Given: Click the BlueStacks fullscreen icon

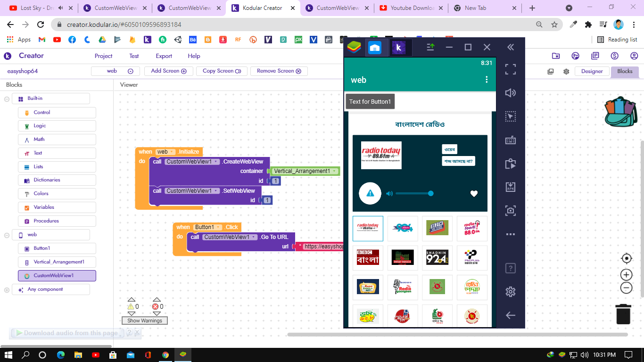Looking at the screenshot, I should coord(510,69).
